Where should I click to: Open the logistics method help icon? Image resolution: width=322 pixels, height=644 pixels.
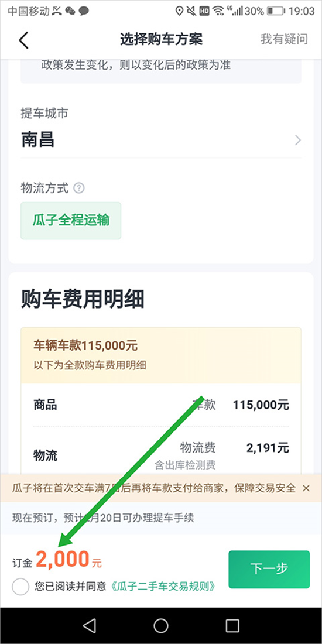79,188
